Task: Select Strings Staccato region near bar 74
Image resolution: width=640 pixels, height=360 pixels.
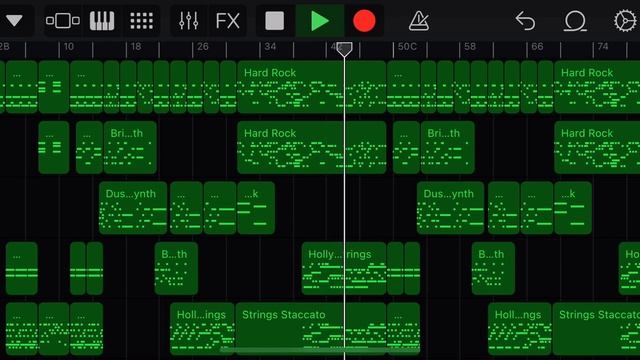Action: [x=596, y=329]
